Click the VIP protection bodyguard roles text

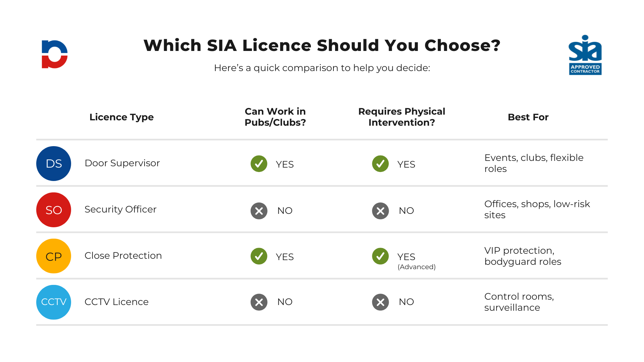[523, 256]
